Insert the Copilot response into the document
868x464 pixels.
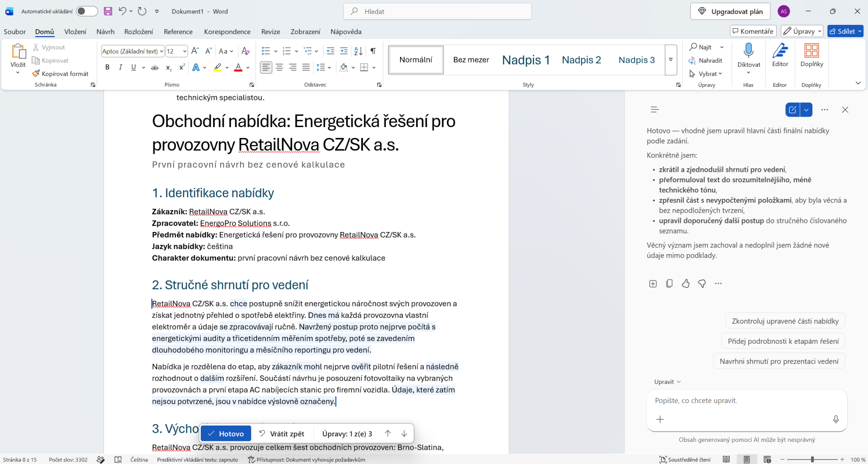coord(653,284)
